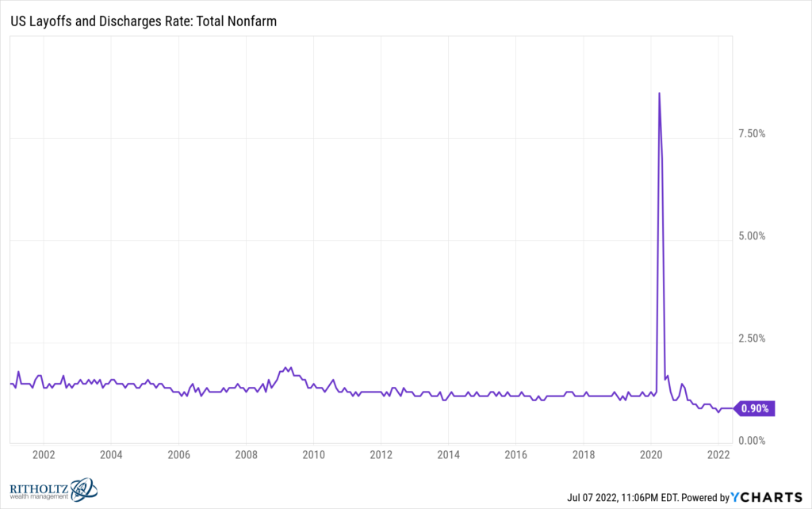Click the 2022 x-axis year label
The height and width of the screenshot is (509, 812).
[718, 454]
